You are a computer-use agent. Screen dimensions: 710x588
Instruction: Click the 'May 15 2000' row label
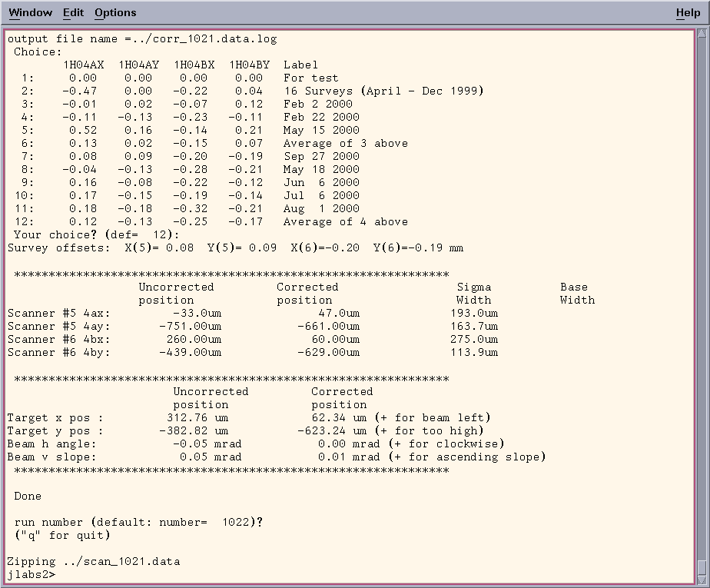[321, 131]
